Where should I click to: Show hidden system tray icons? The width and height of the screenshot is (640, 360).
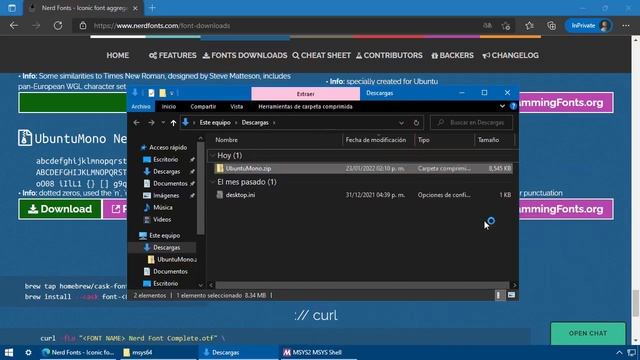(619, 353)
